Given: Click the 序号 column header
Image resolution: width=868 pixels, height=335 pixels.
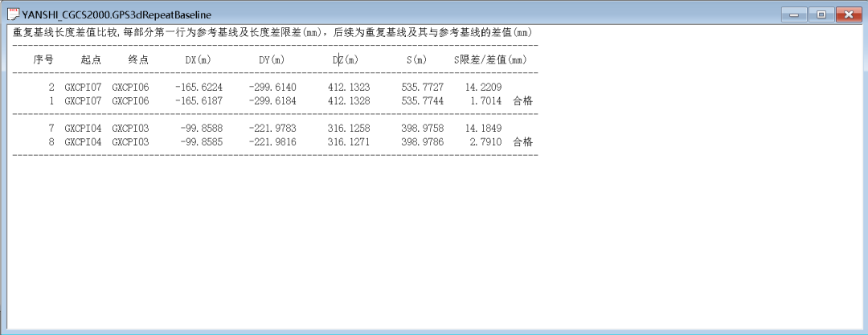Looking at the screenshot, I should 43,59.
